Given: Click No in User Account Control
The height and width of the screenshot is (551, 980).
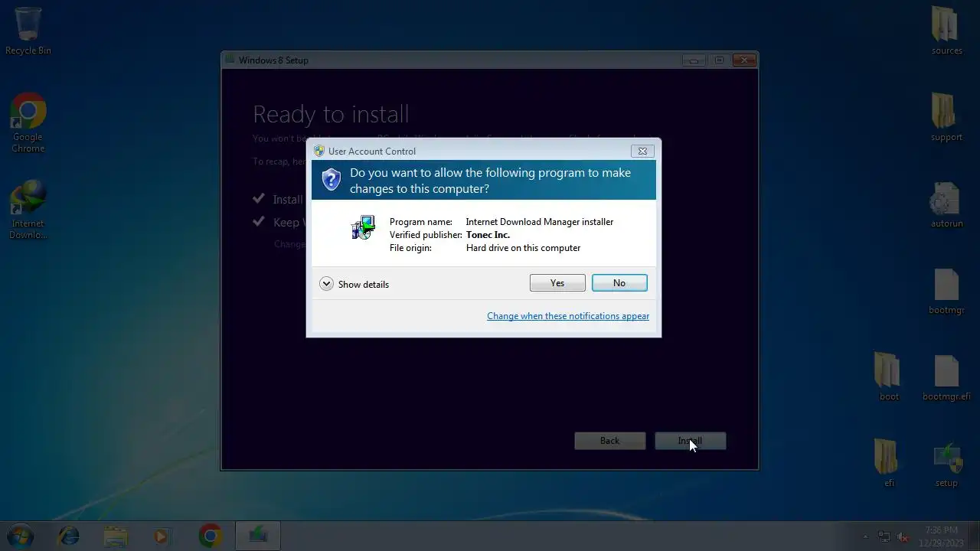Looking at the screenshot, I should 619,283.
